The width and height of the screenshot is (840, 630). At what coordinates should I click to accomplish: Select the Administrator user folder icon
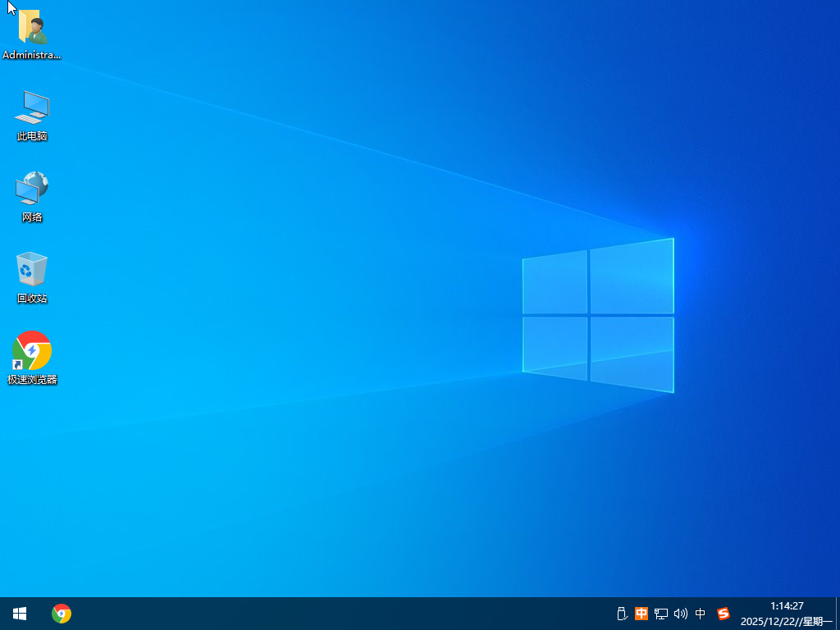(x=32, y=27)
